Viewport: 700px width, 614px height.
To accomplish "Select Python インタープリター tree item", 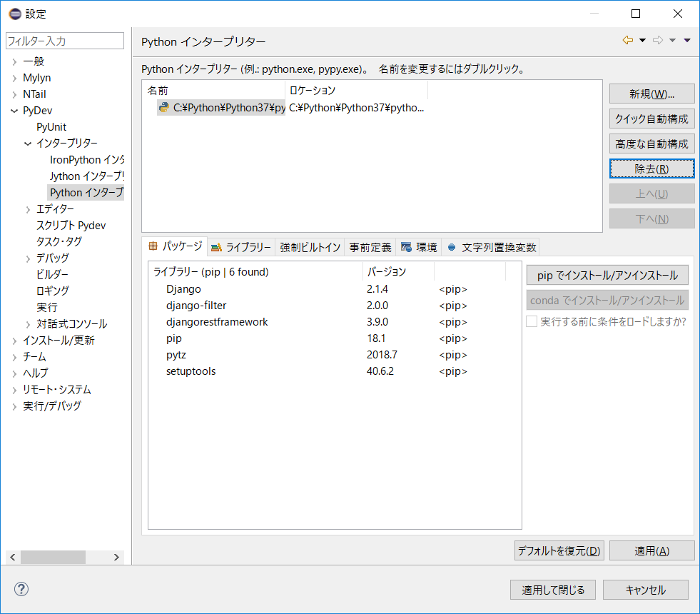I will tap(86, 193).
